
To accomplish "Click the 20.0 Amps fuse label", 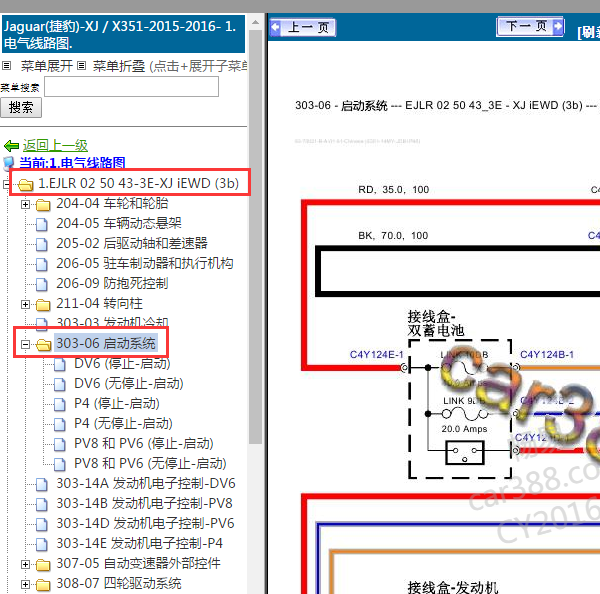I will click(464, 429).
